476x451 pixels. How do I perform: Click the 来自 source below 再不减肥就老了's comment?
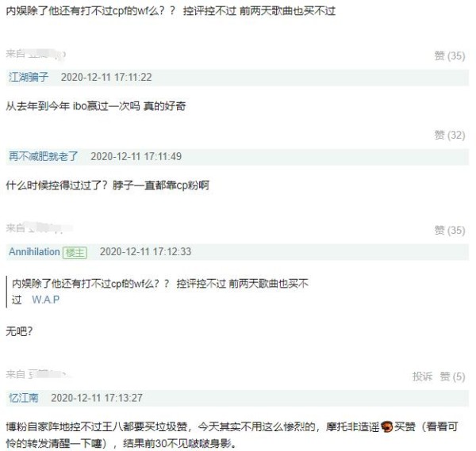[x=39, y=228]
